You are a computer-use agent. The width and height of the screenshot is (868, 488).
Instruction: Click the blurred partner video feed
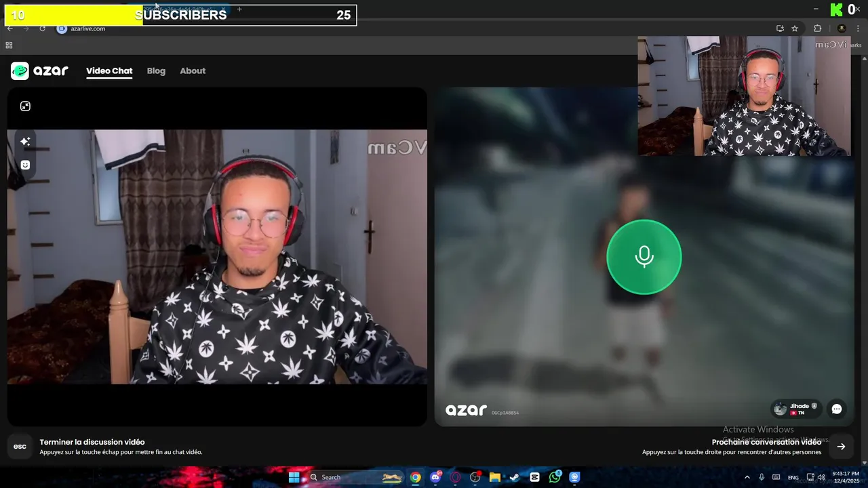(x=644, y=257)
